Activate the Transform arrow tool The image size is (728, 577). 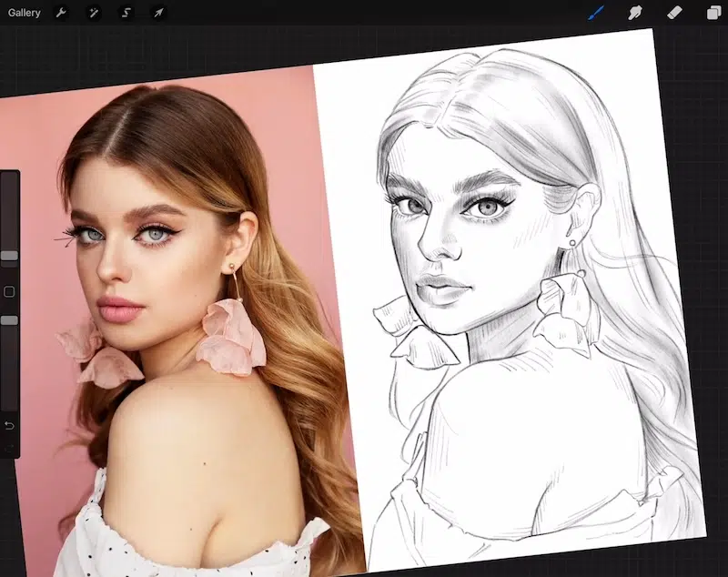pyautogui.click(x=158, y=13)
